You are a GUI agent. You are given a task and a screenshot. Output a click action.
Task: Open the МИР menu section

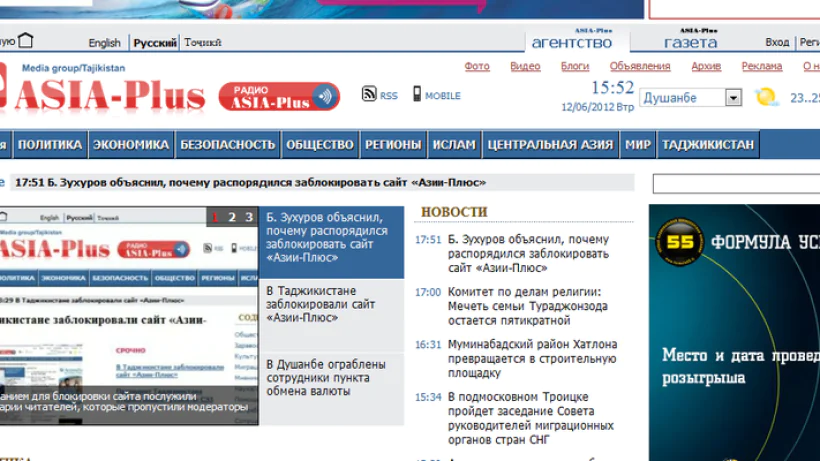(x=638, y=145)
